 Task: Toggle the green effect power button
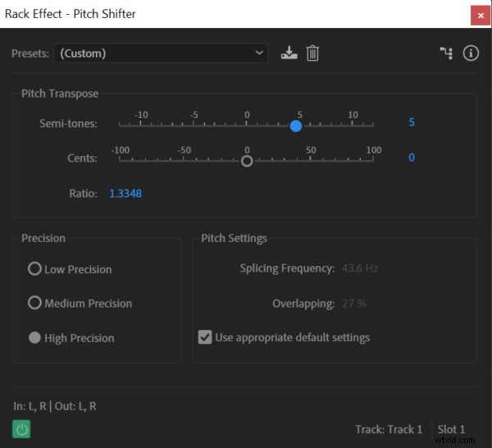(21, 428)
